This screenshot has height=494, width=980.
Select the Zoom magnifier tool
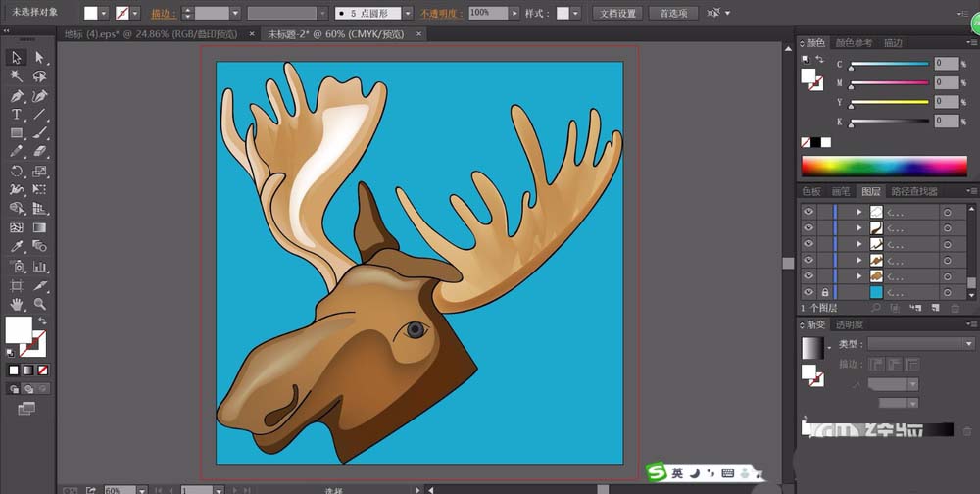pyautogui.click(x=40, y=304)
